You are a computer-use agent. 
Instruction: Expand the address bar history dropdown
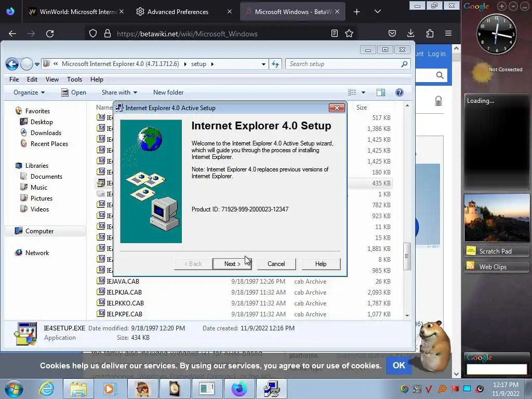[x=263, y=64]
